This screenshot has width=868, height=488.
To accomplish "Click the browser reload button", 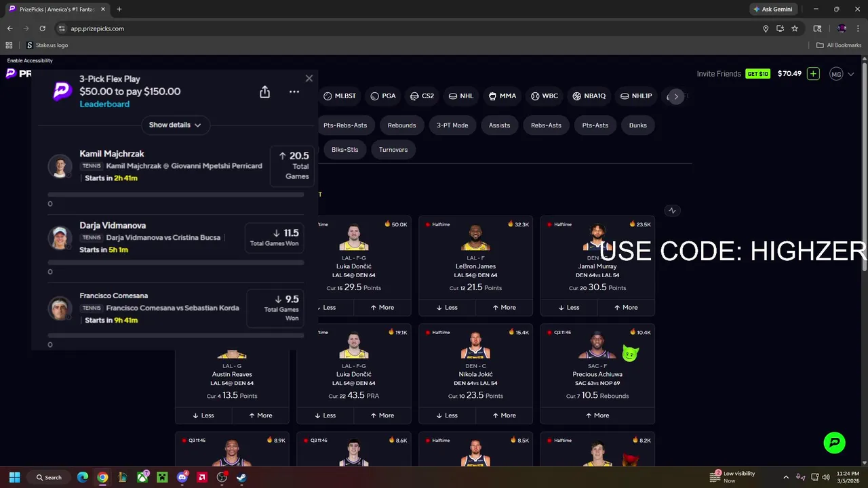I will point(42,28).
